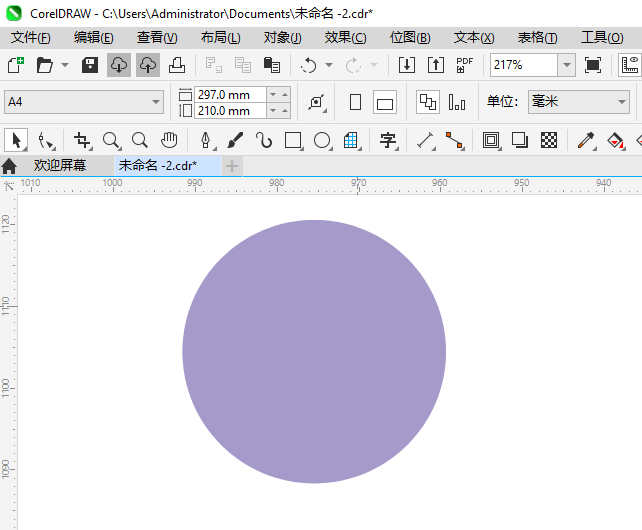The width and height of the screenshot is (642, 530).
Task: Save the document with floppy icon
Action: pos(90,65)
